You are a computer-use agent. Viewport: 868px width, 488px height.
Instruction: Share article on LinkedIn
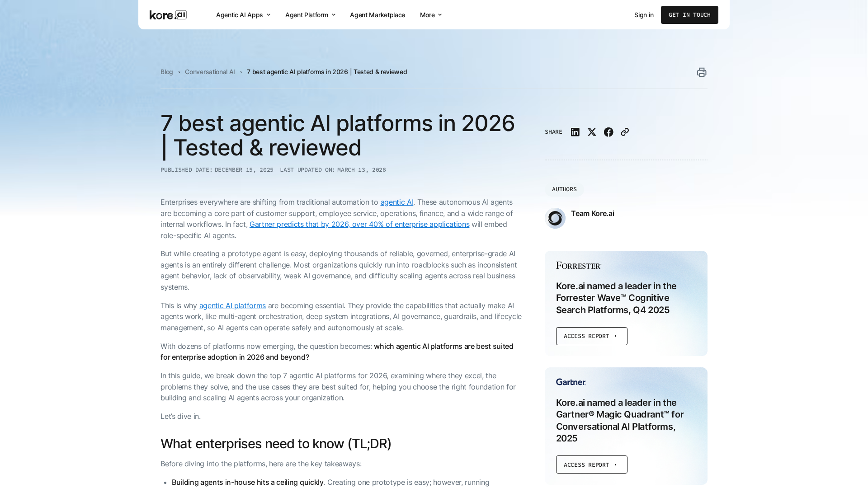pyautogui.click(x=575, y=132)
